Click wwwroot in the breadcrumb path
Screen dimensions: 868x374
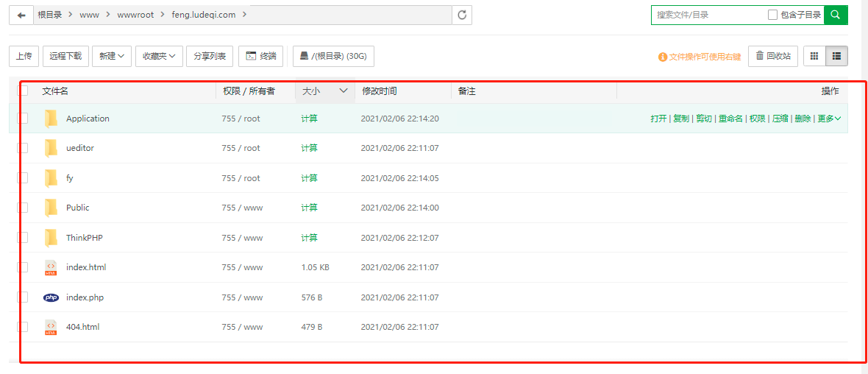[135, 15]
